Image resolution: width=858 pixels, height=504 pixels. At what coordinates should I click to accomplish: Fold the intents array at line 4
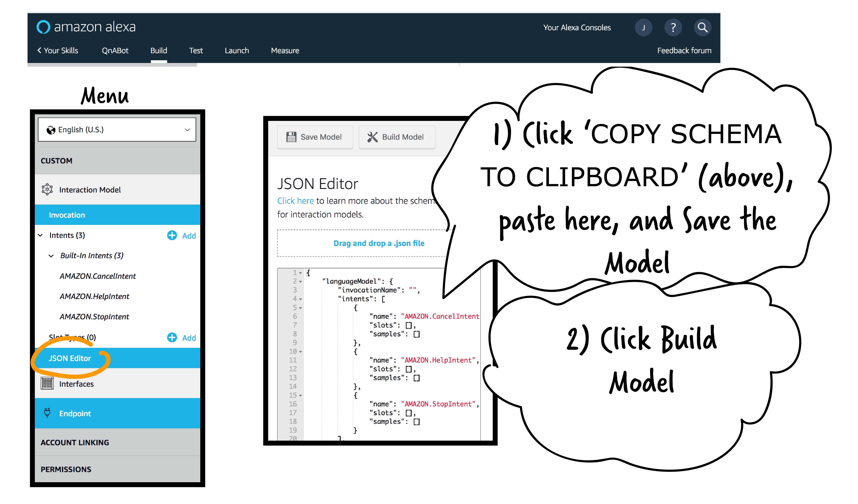(301, 299)
